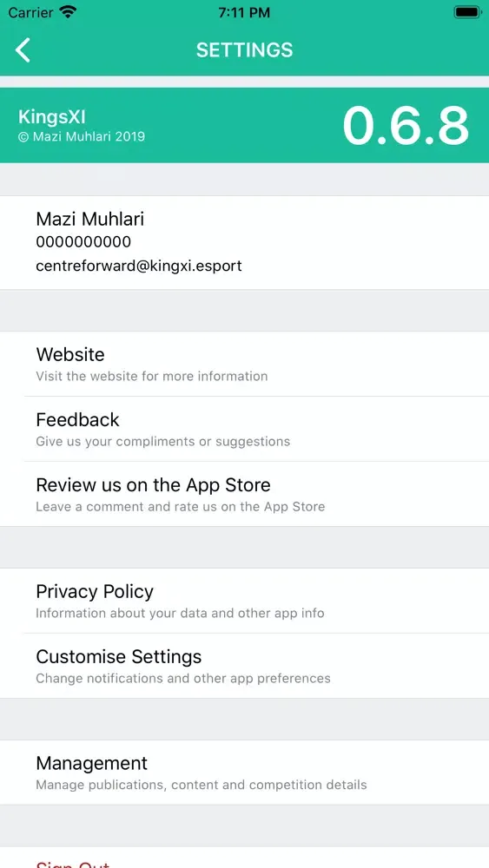Image resolution: width=489 pixels, height=868 pixels.
Task: Tap the phone number 0000000000
Action: (x=83, y=242)
